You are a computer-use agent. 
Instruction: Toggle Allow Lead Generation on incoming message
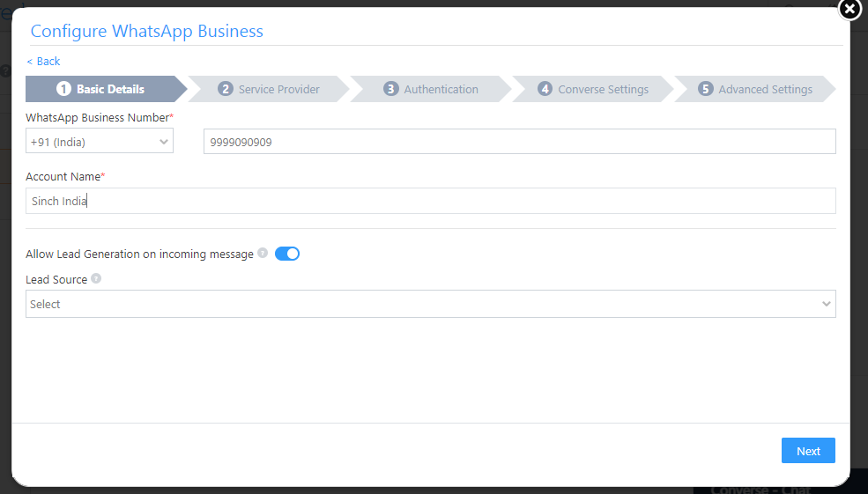287,254
